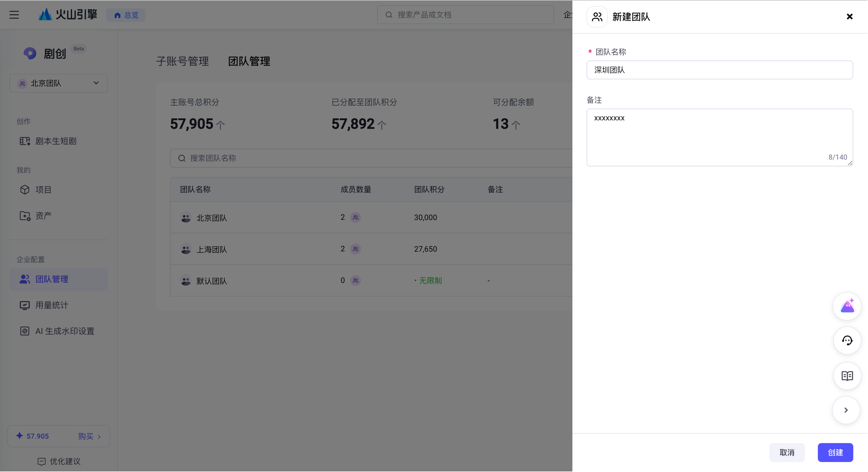
Task: Click the member icon in 北京团队 row
Action: tap(356, 217)
